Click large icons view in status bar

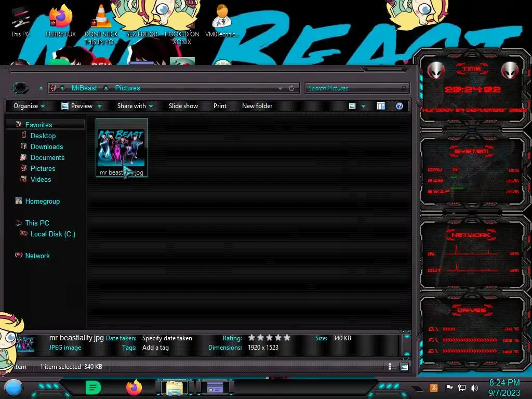[x=404, y=367]
